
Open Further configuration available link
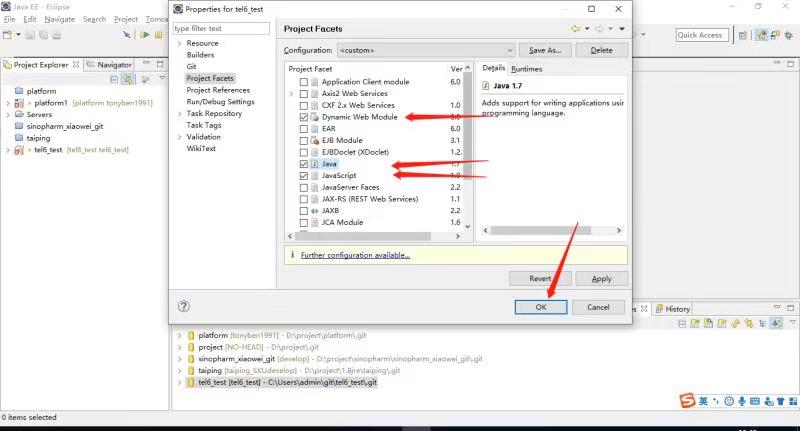pyautogui.click(x=355, y=255)
